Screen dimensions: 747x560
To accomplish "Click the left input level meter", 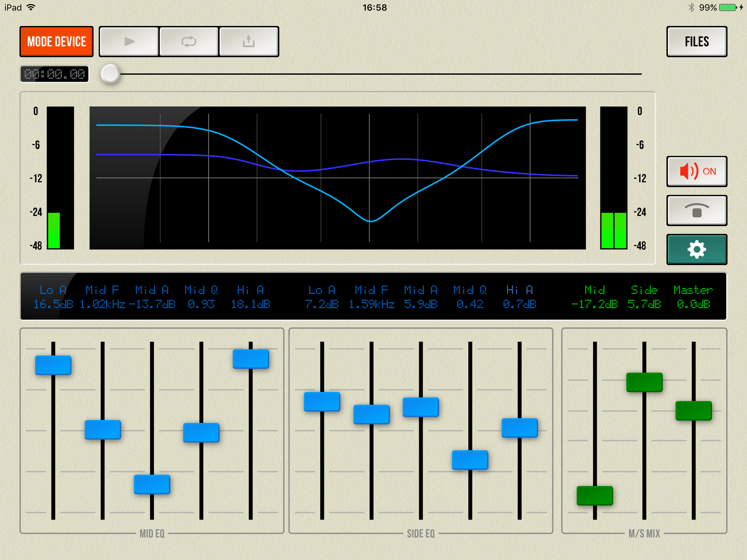I will pyautogui.click(x=61, y=178).
